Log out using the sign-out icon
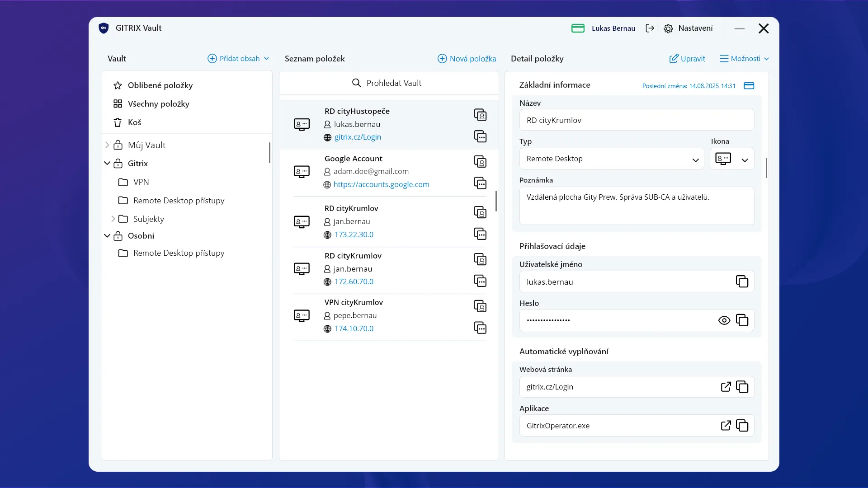868x488 pixels. [650, 28]
